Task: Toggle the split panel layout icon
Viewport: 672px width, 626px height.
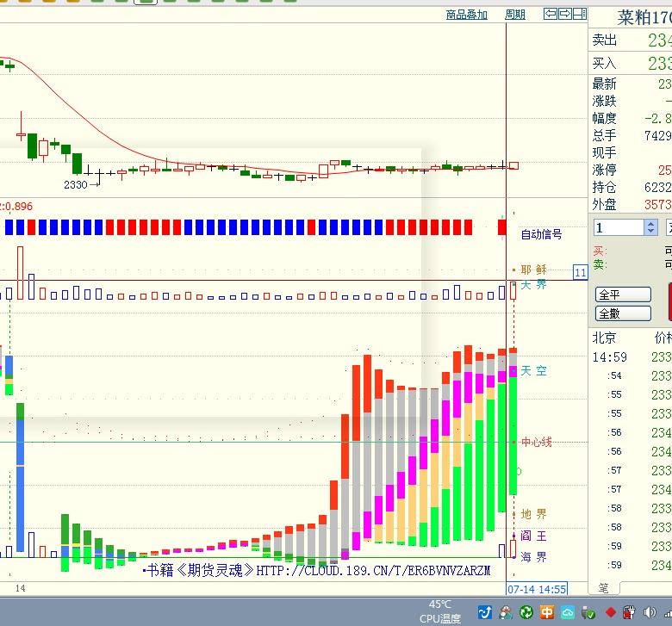Action: (x=580, y=14)
